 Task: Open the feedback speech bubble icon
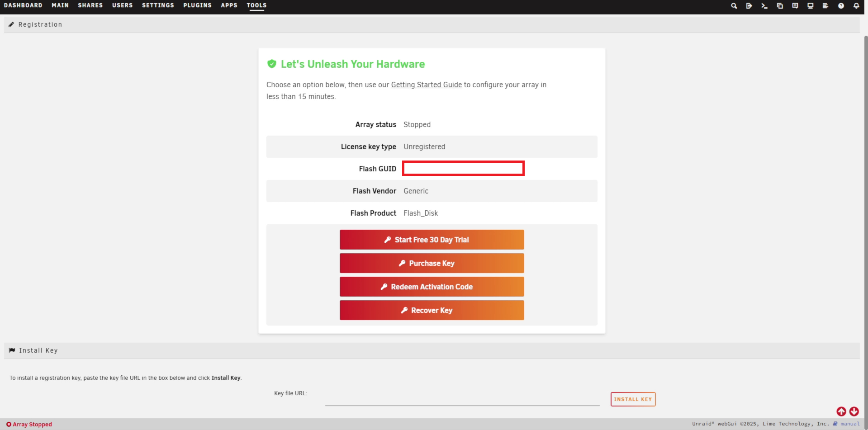[795, 6]
